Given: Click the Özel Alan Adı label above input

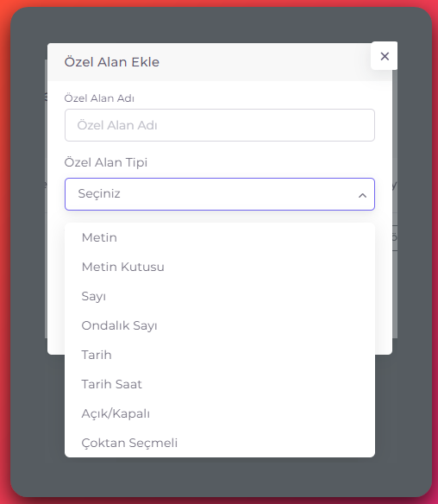Looking at the screenshot, I should click(99, 98).
